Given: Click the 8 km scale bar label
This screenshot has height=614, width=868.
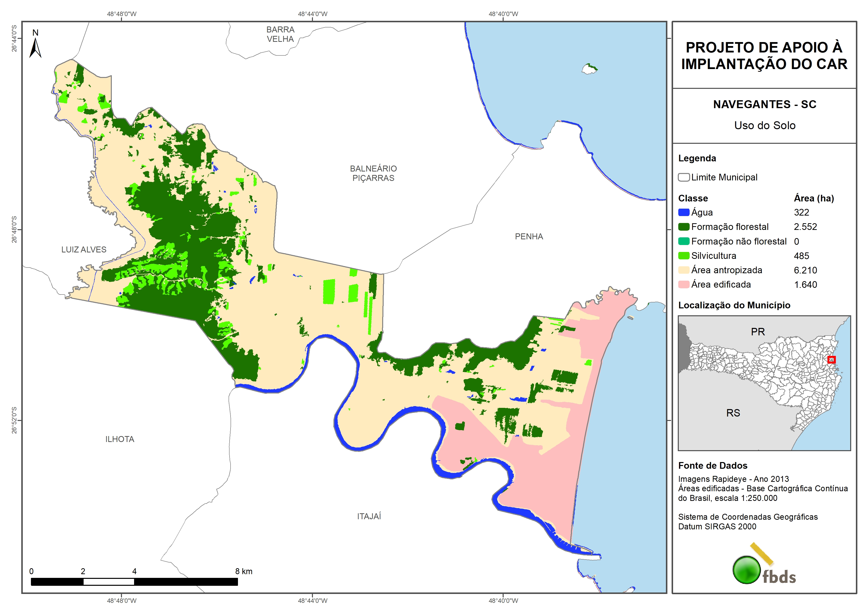Looking at the screenshot, I should click(243, 572).
